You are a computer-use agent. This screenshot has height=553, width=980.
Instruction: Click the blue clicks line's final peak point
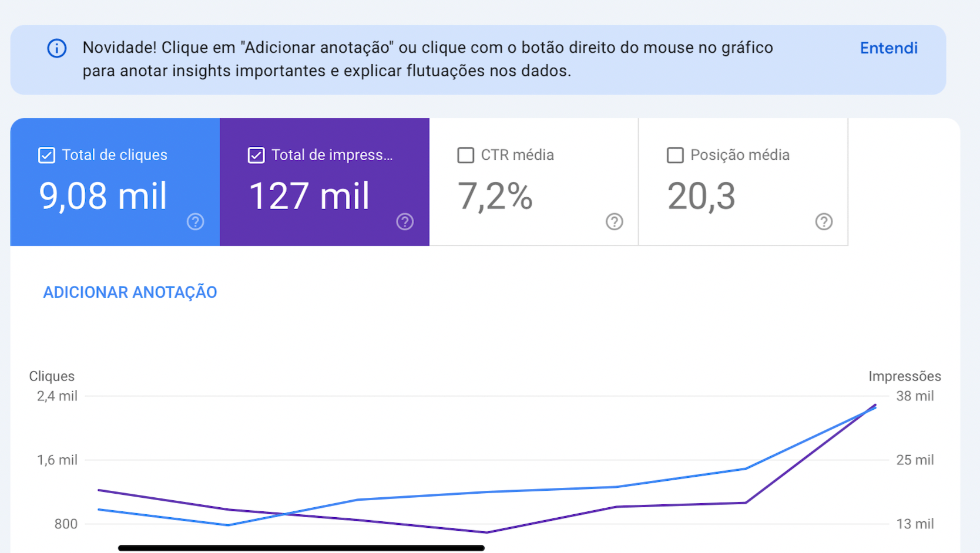[x=875, y=408]
